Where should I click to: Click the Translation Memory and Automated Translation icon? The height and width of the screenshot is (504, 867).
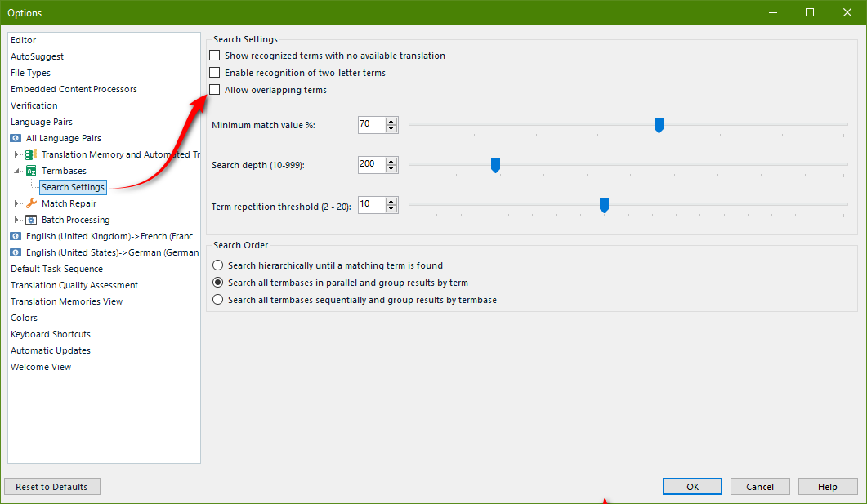(x=32, y=154)
